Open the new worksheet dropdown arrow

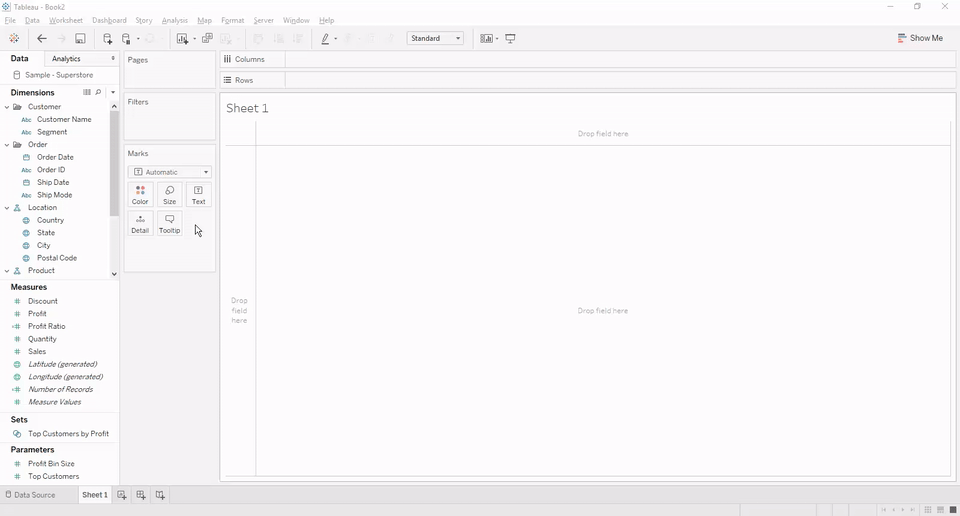[194, 39]
